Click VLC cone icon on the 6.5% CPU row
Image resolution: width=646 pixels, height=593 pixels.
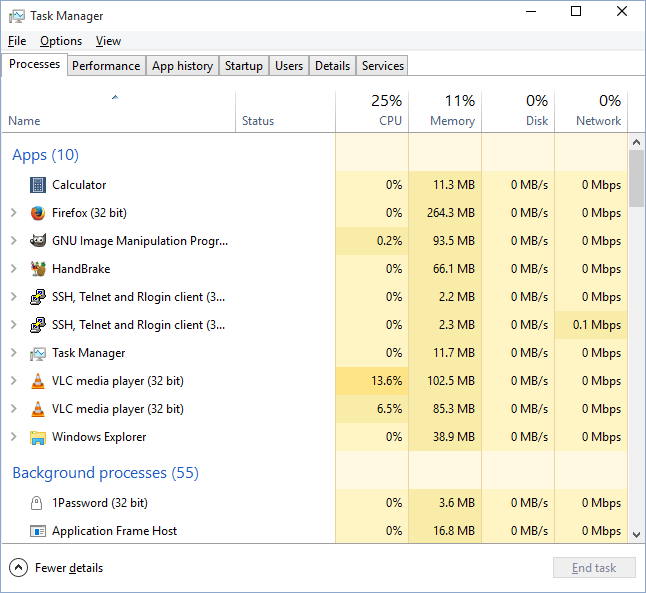tap(38, 409)
